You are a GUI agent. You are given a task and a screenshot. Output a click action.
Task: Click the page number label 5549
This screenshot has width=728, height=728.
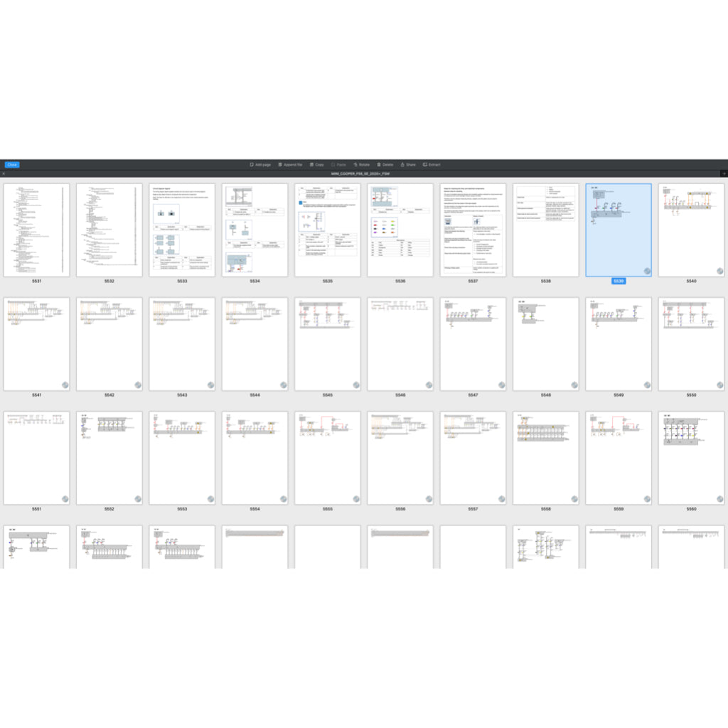pos(619,395)
